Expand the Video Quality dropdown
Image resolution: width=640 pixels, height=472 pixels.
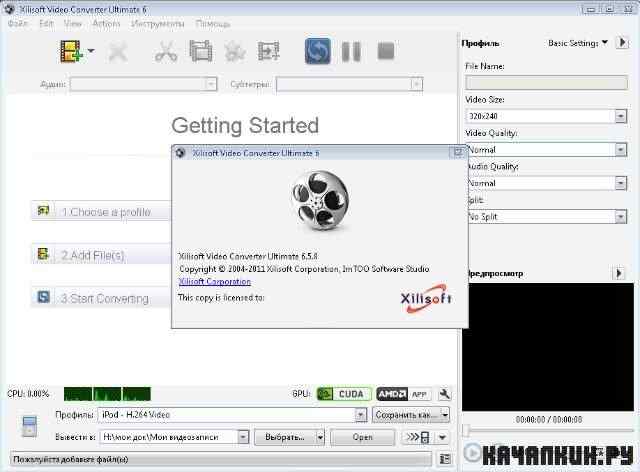click(620, 150)
